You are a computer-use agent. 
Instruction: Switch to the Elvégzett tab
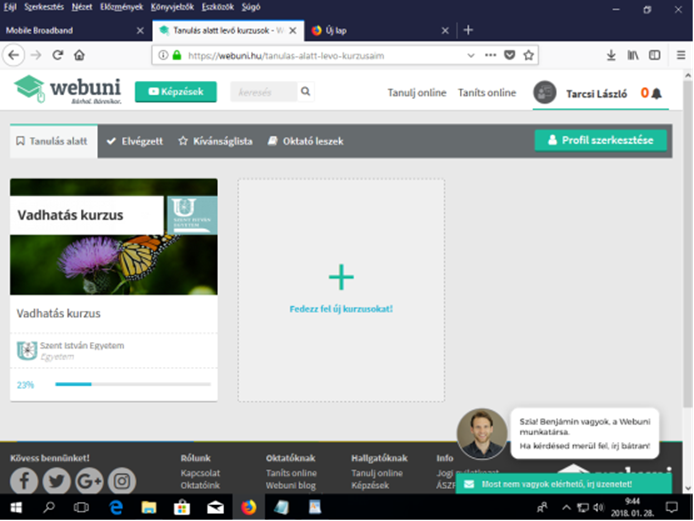134,141
